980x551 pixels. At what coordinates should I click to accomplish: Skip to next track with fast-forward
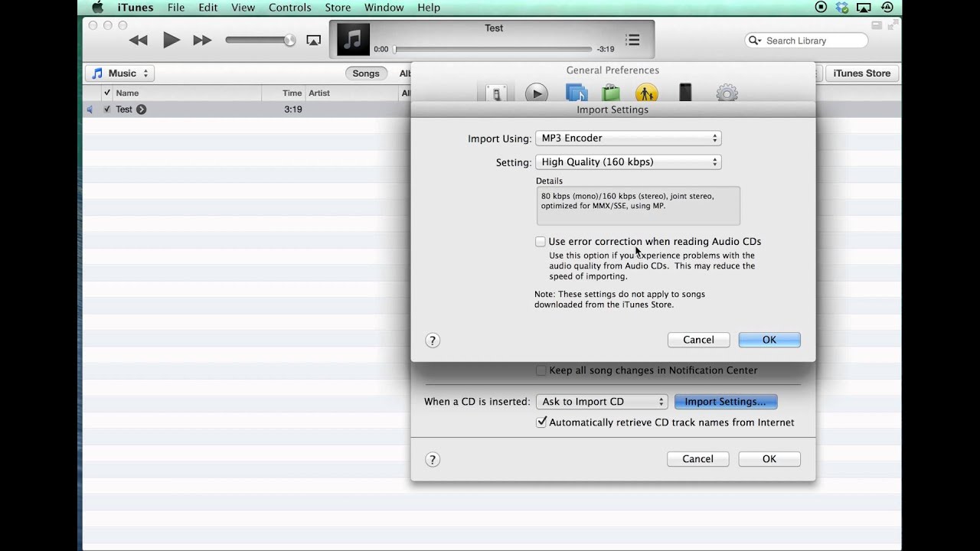[202, 41]
